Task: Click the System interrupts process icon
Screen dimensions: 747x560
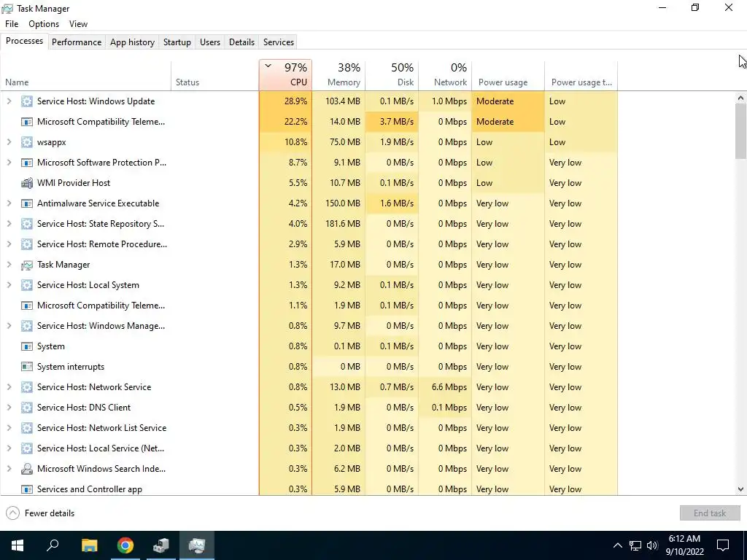Action: coord(27,367)
